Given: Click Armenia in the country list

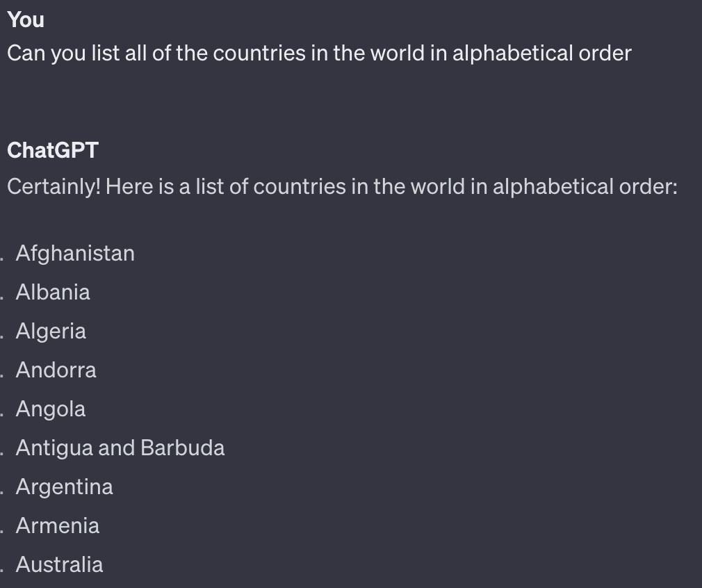Looking at the screenshot, I should tap(58, 525).
